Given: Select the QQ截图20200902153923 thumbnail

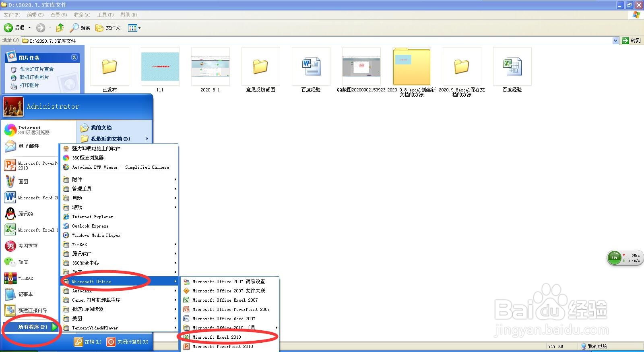Looking at the screenshot, I should [x=361, y=70].
